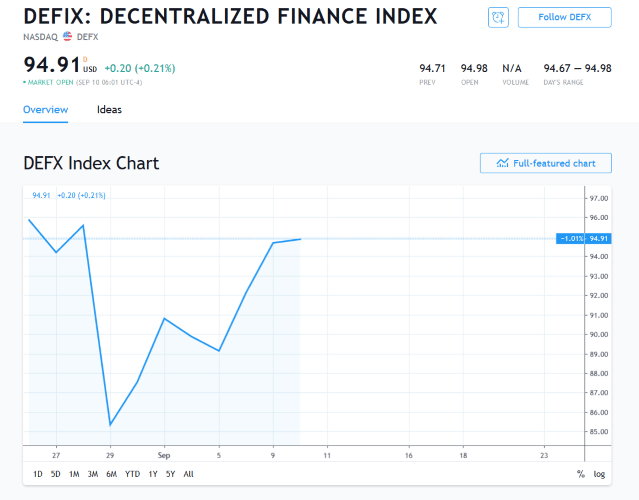Viewport: 639px width, 500px height.
Task: Toggle percent scale on the chart
Action: [x=581, y=474]
